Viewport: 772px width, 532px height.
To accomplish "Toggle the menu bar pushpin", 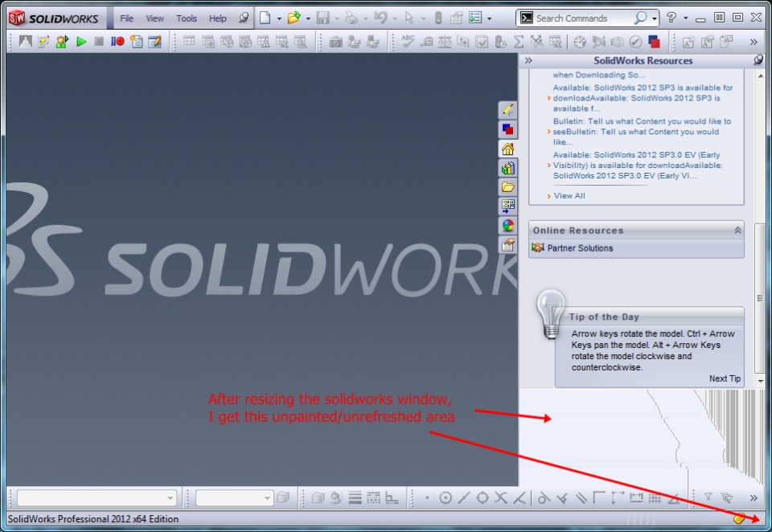I will click(243, 18).
